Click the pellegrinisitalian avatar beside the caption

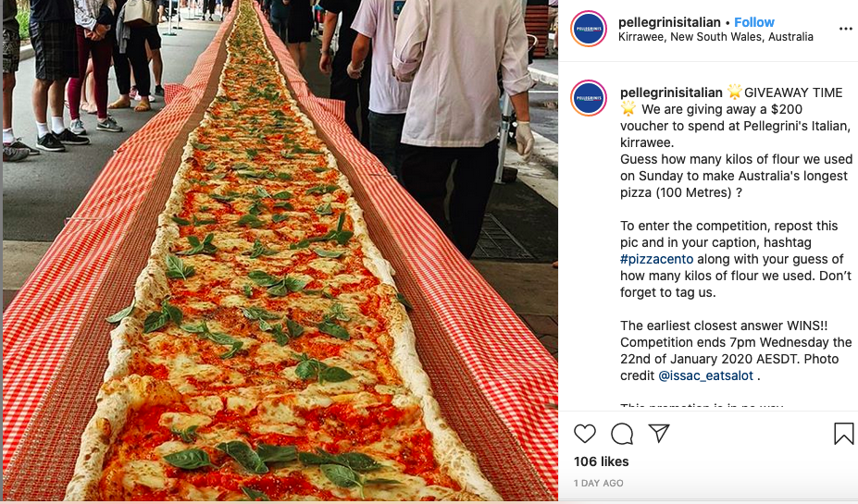click(589, 98)
